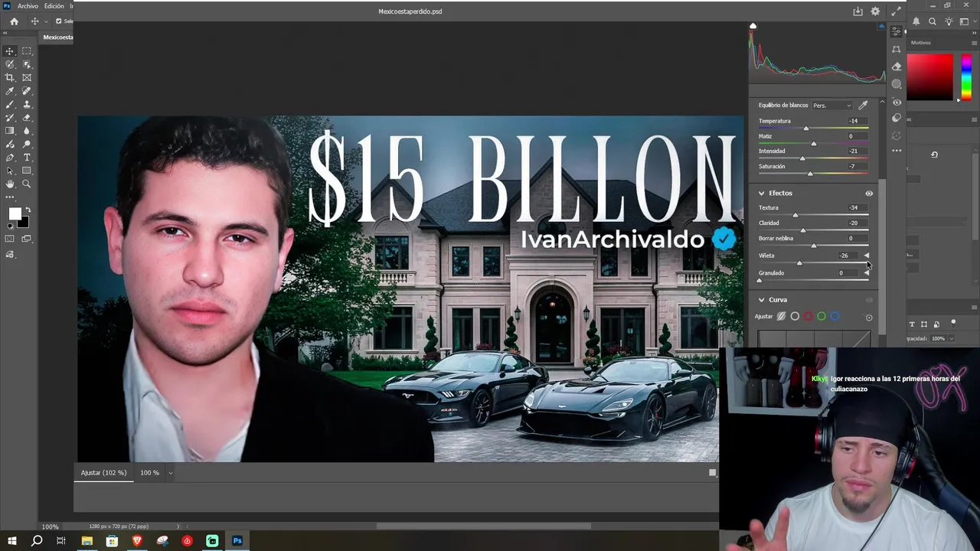Collapse the Efectos section
Screen dimensions: 980x551
pos(761,194)
